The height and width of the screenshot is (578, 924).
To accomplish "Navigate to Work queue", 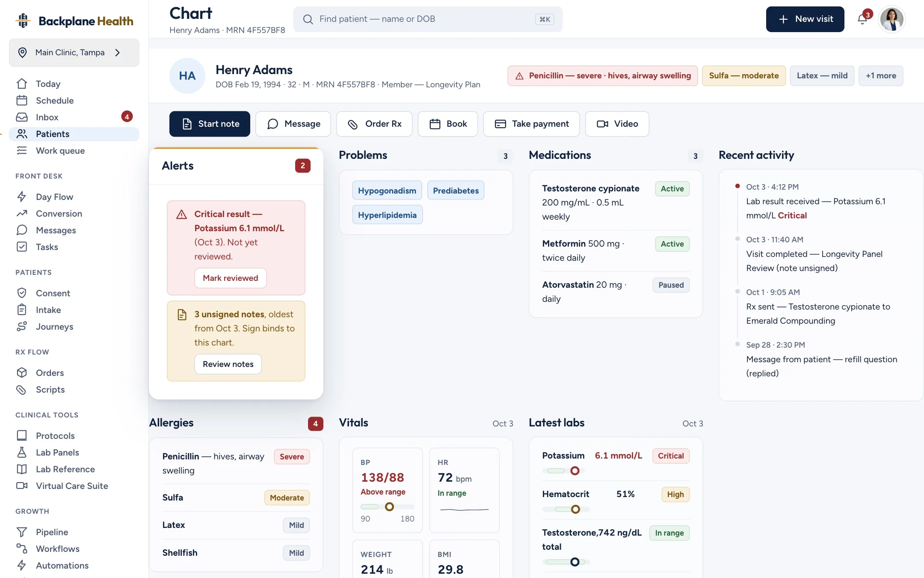I will coord(74,150).
